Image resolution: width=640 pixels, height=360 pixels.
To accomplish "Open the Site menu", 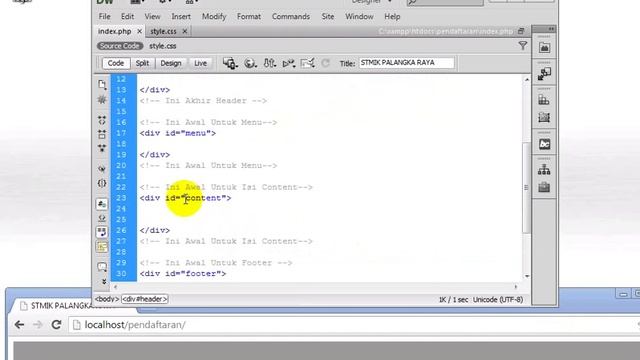I will (x=327, y=17).
